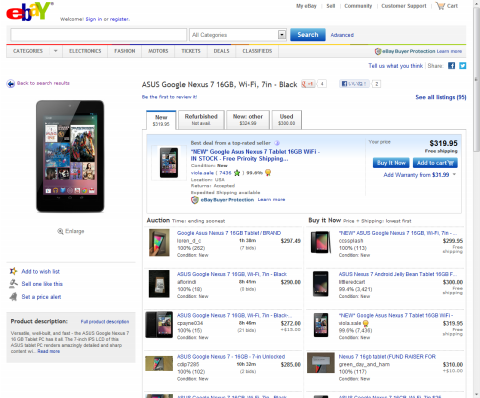Open Google Asus Nexus 7 16GB Tablet / BRAND listing
The image size is (480, 398).
tap(229, 233)
